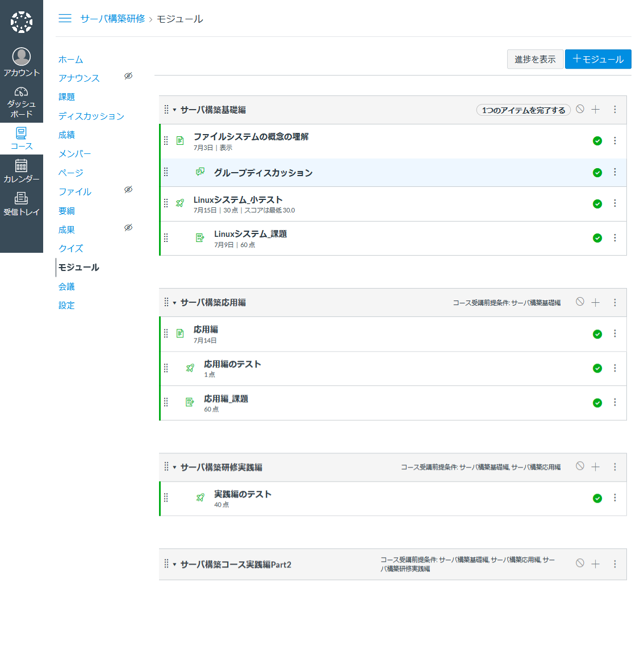Toggle the hamburger course menu icon
Viewport: 644px width, 647px height.
tap(65, 19)
